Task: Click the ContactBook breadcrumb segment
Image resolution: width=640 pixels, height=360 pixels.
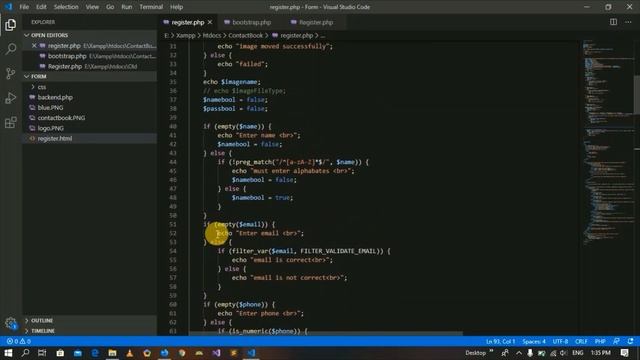Action: coord(245,36)
